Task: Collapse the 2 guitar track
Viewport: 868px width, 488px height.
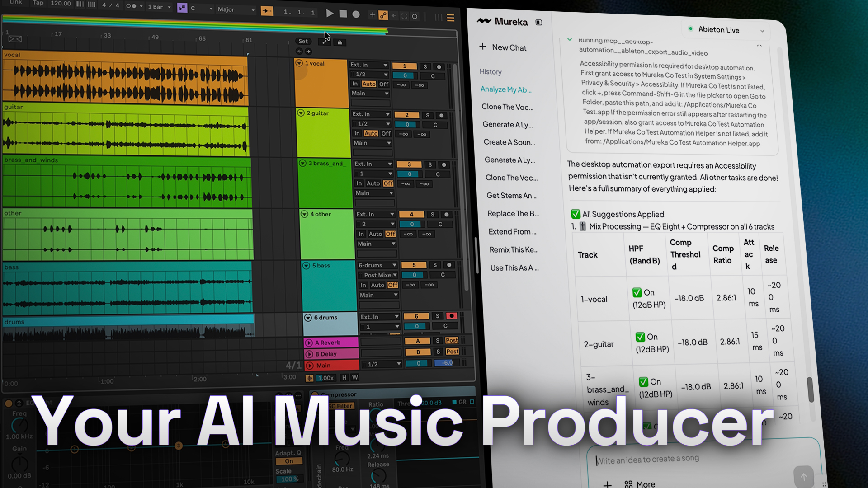Action: coord(301,113)
